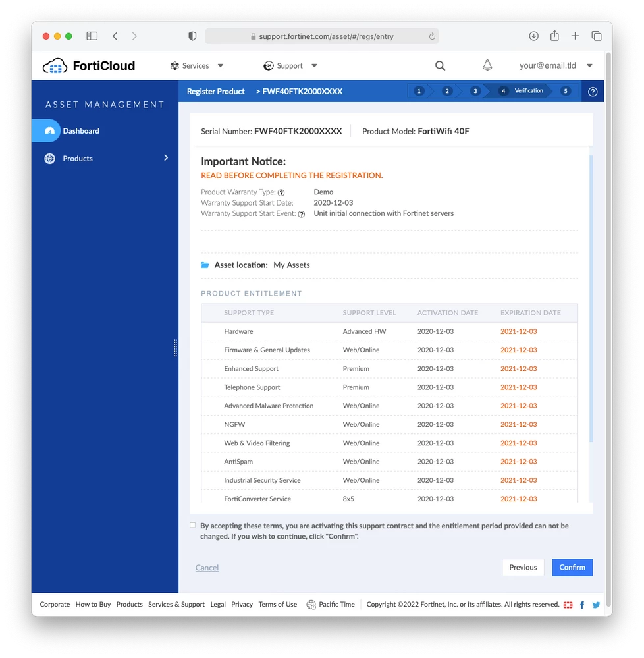The width and height of the screenshot is (644, 658).
Task: Go to wizard step 1
Action: click(x=419, y=91)
